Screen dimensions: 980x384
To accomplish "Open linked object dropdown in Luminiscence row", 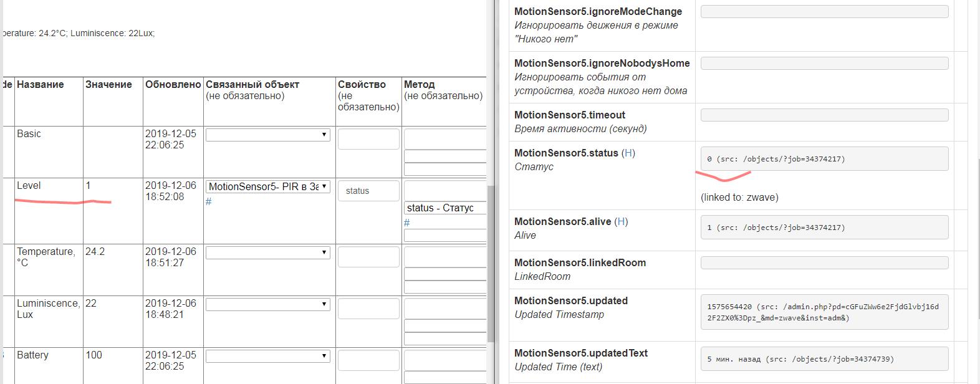I will point(267,304).
